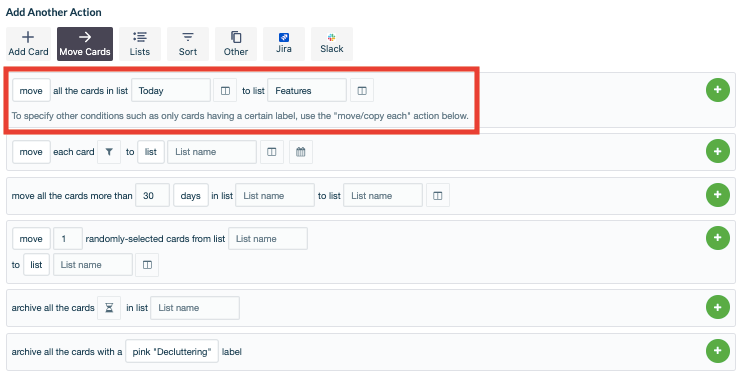Add the move each card action
Viewport: 738px width, 382px height.
(717, 151)
